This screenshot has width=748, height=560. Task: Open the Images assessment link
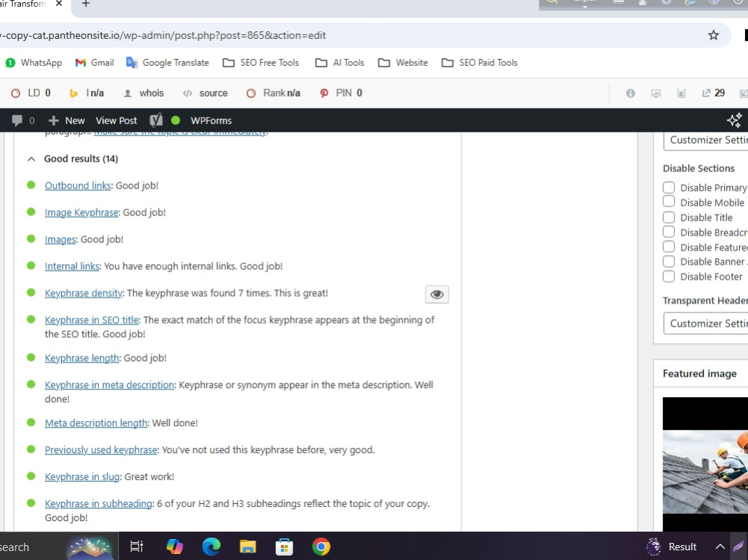pyautogui.click(x=60, y=239)
